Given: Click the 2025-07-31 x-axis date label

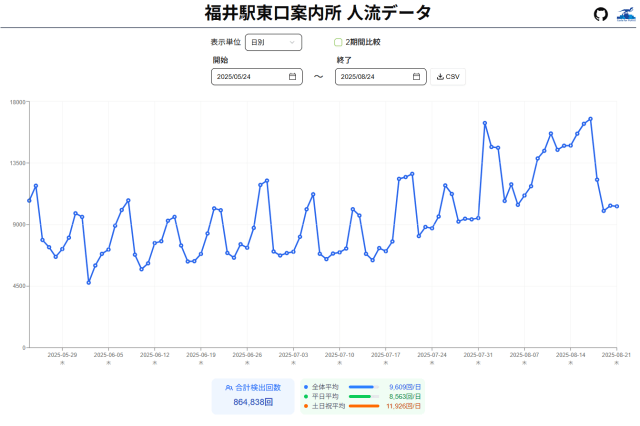Looking at the screenshot, I should (478, 354).
